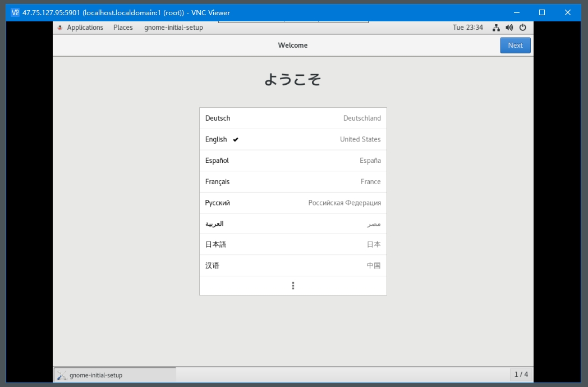Open the Applications menu
The image size is (588, 387).
85,28
